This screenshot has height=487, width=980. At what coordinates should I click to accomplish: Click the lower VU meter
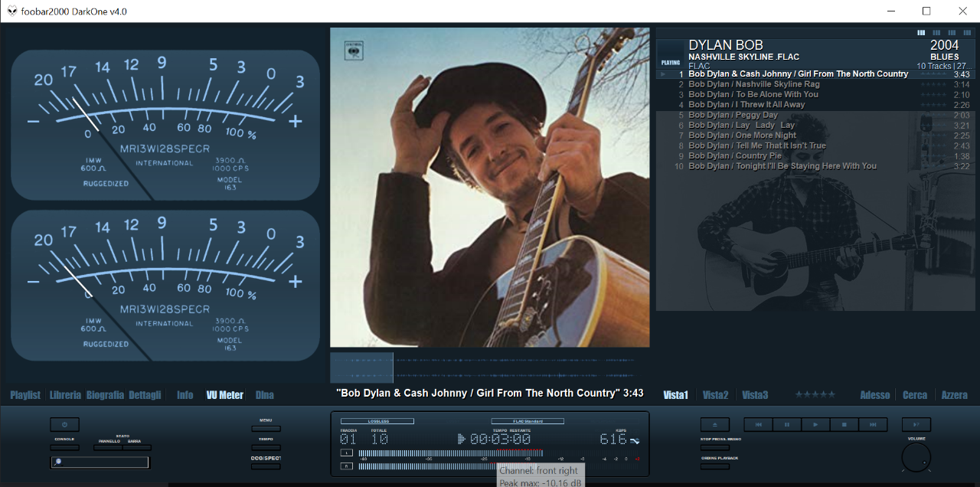165,286
